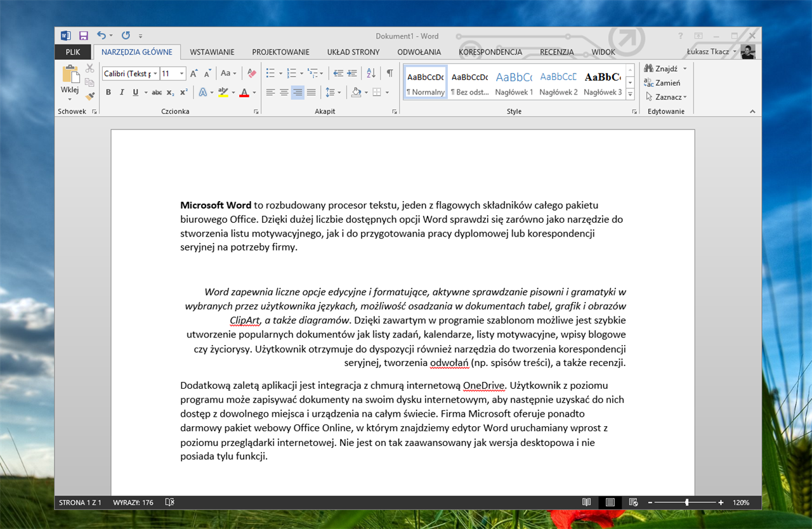Click the grow font size icon
The height and width of the screenshot is (529, 812).
(194, 74)
